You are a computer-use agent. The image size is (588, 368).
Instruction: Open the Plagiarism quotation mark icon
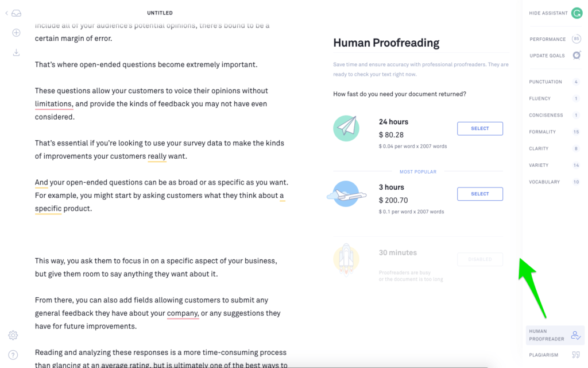576,355
